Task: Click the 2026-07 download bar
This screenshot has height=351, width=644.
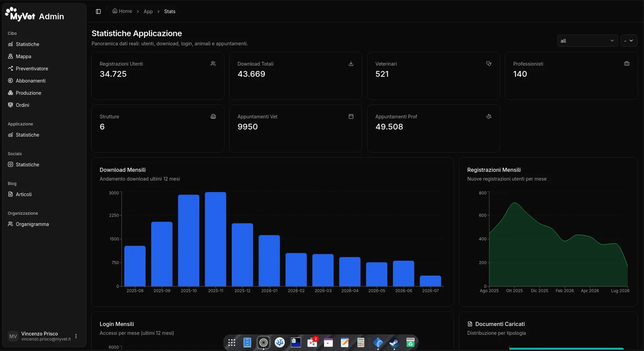Action: tap(430, 281)
